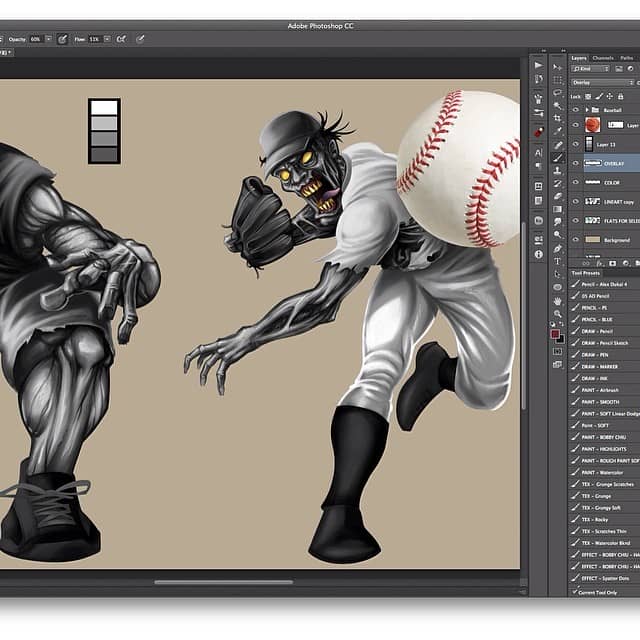Toggle visibility of the COLOR layer

576,182
